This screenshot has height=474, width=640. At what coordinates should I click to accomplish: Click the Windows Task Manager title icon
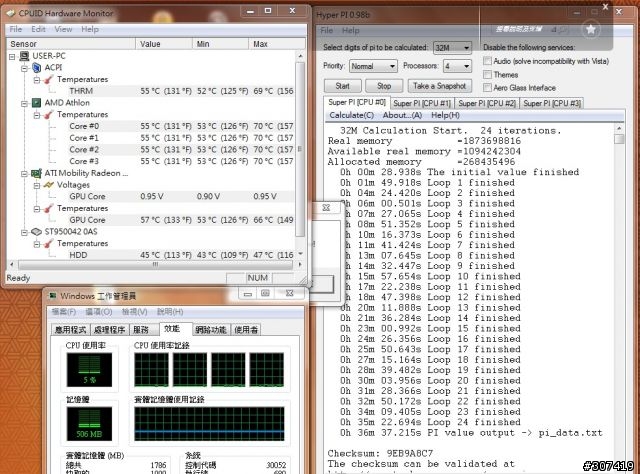point(52,296)
